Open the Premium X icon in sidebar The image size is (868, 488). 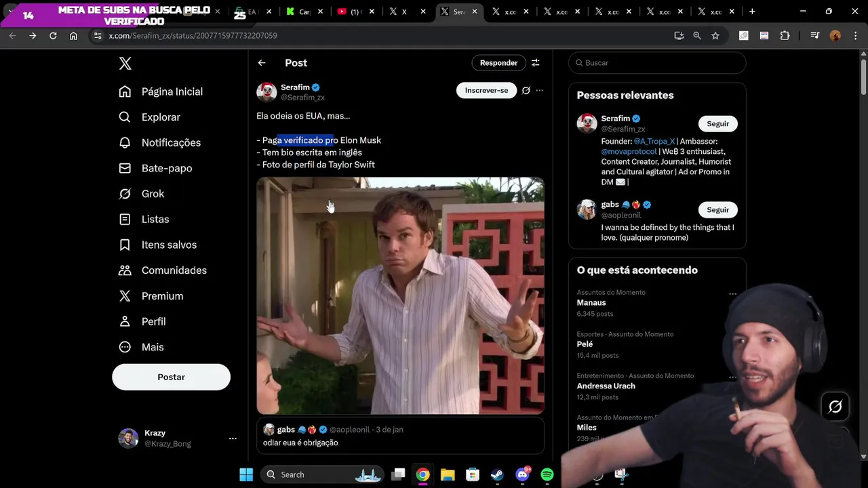[125, 296]
